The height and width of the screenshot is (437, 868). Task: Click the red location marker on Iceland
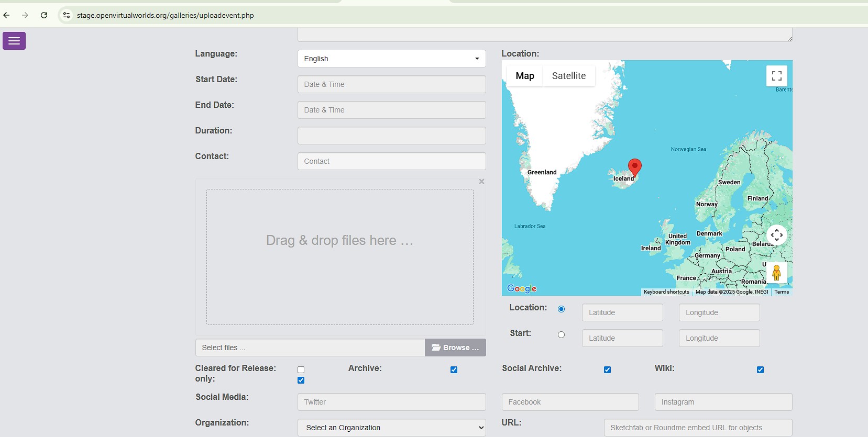[x=634, y=167]
